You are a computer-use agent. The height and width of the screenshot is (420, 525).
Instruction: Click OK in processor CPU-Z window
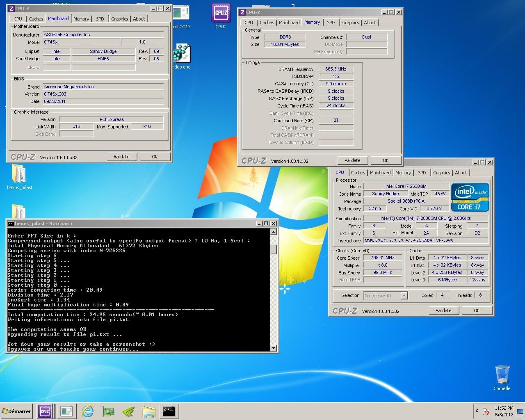pos(477,310)
